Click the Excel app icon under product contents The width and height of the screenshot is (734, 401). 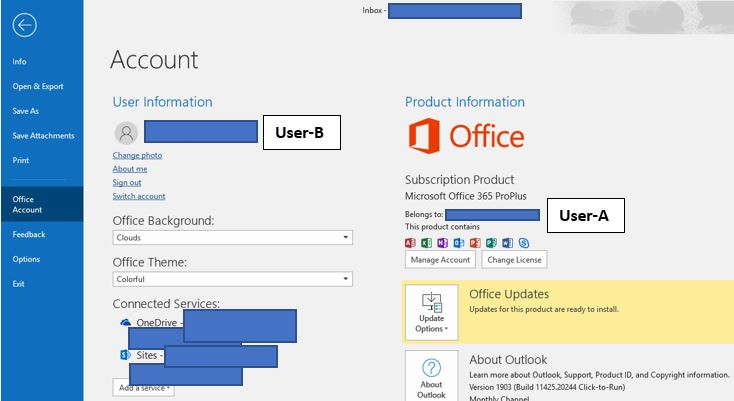[x=426, y=243]
